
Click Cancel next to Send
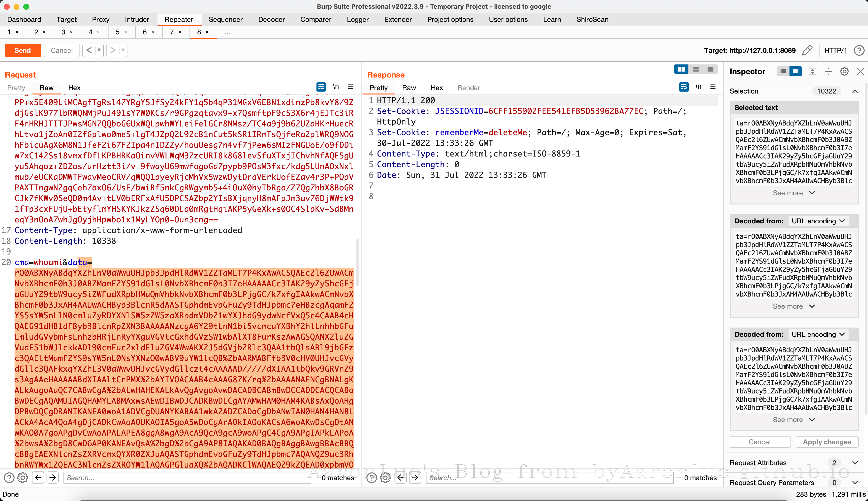[62, 50]
